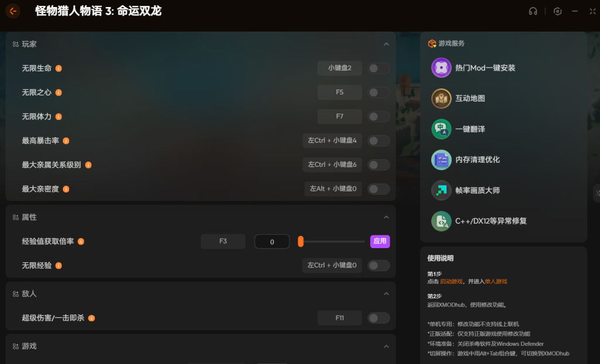Open the 互动地图 map icon
The image size is (600, 364).
[441, 98]
